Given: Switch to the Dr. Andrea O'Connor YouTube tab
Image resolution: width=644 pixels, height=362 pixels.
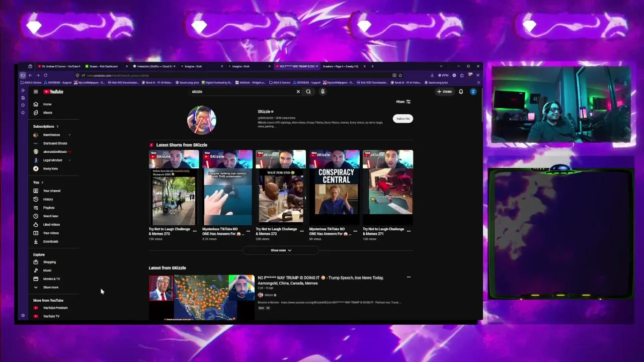Looking at the screenshot, I should pos(59,66).
